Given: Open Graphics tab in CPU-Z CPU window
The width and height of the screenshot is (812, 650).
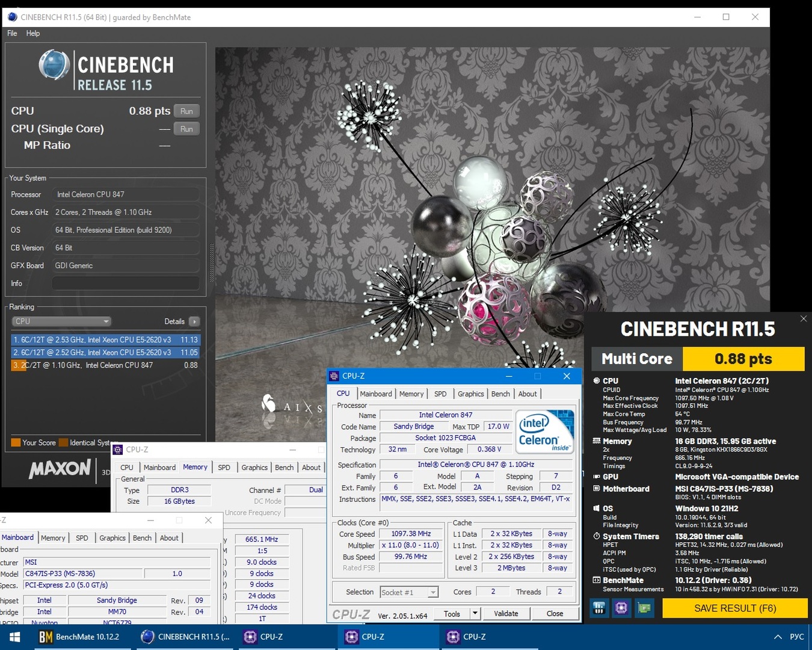Looking at the screenshot, I should point(470,394).
